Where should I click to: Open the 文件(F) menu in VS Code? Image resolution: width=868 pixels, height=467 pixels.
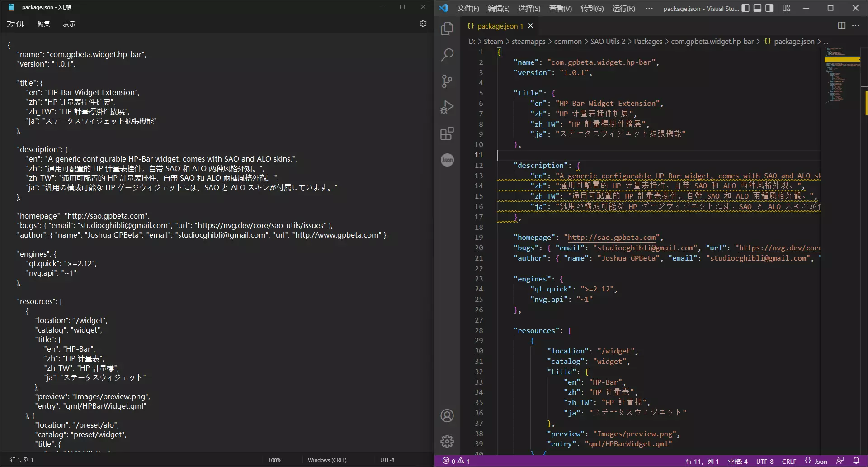click(x=467, y=8)
